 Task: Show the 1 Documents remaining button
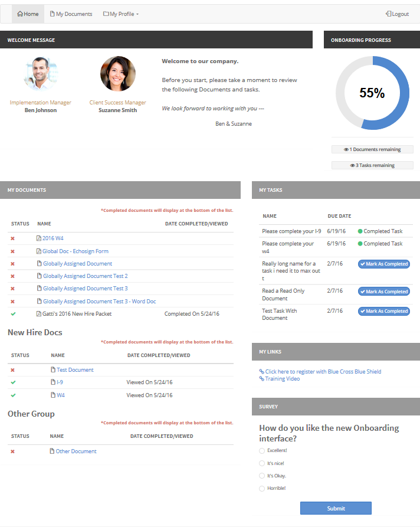click(372, 149)
